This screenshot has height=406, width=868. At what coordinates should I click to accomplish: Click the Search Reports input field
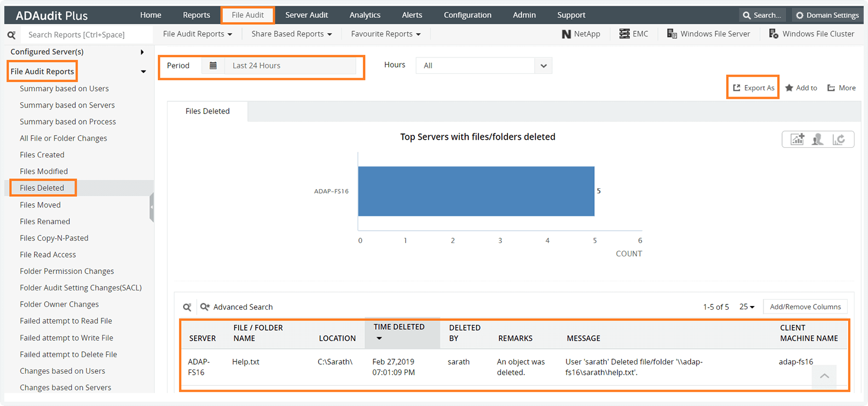click(86, 34)
